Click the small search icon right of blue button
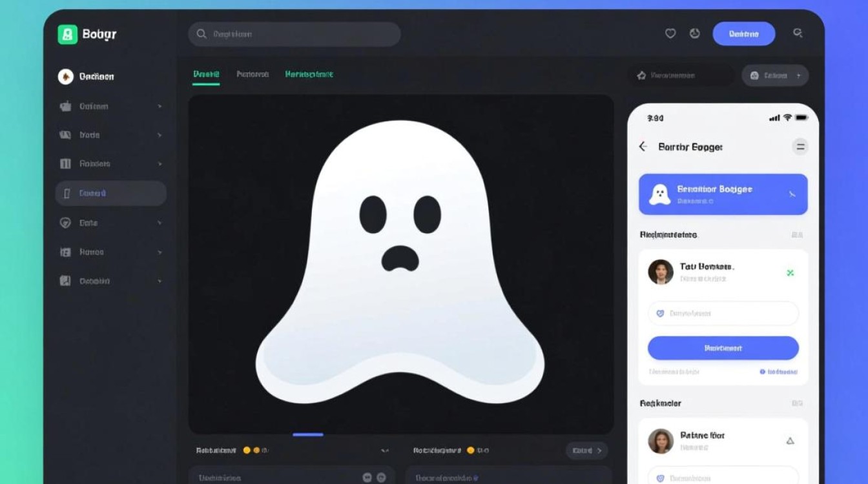The image size is (868, 484). 798,33
